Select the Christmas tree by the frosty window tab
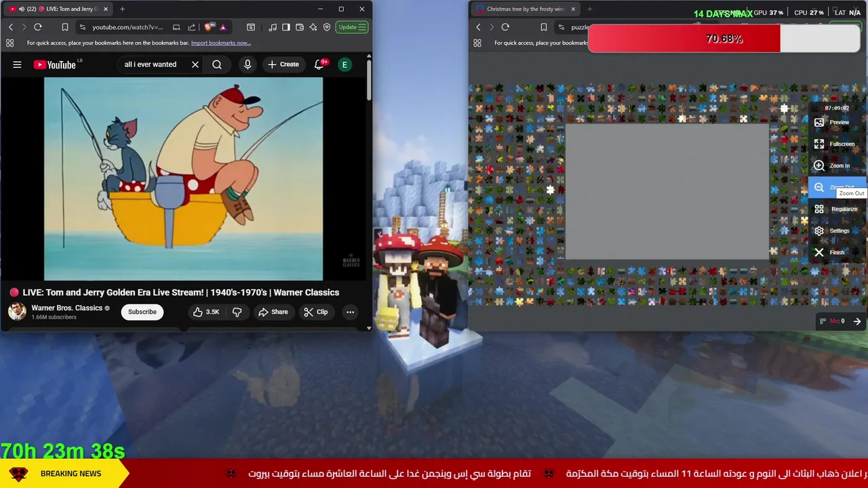868x488 pixels. point(526,9)
